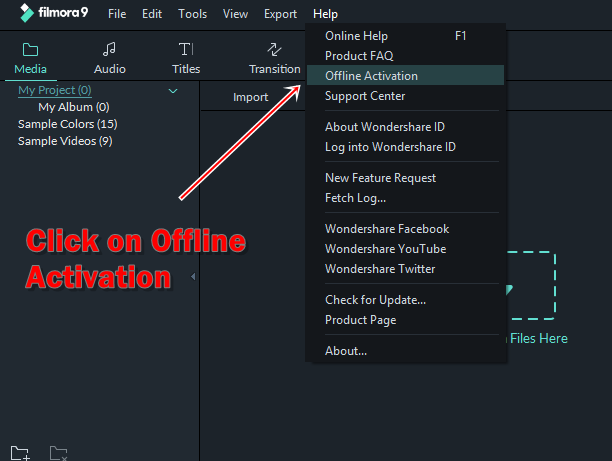Choose Check for Update...
The height and width of the screenshot is (461, 612).
click(x=405, y=300)
